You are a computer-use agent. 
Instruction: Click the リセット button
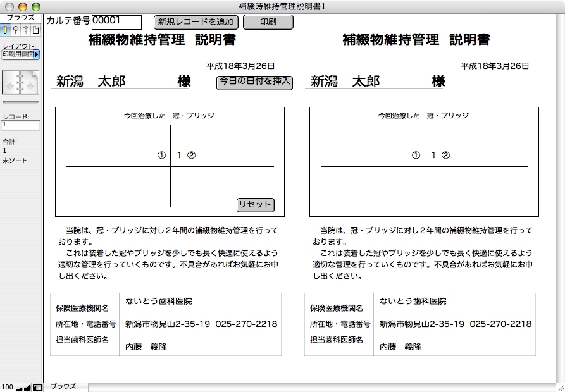pyautogui.click(x=256, y=205)
